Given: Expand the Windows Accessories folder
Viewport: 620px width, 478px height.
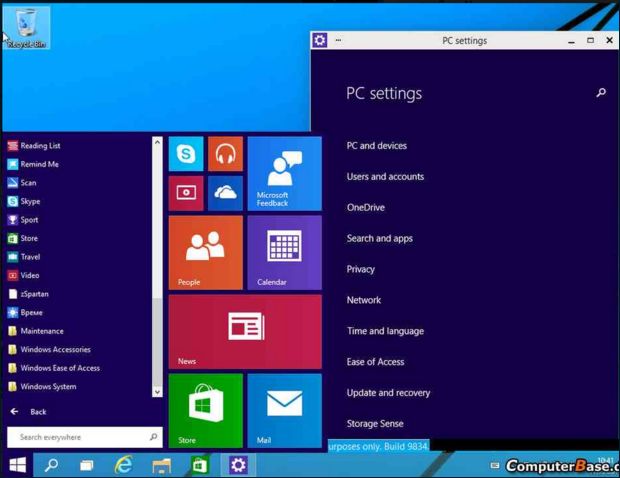Looking at the screenshot, I should point(49,350).
